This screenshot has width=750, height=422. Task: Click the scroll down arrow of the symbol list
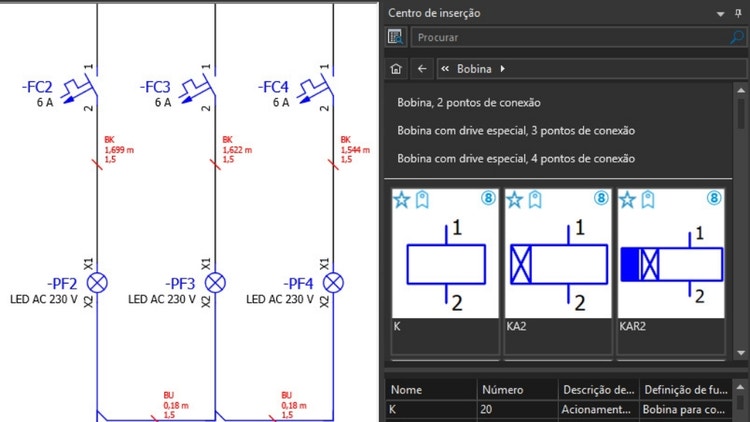coord(741,353)
